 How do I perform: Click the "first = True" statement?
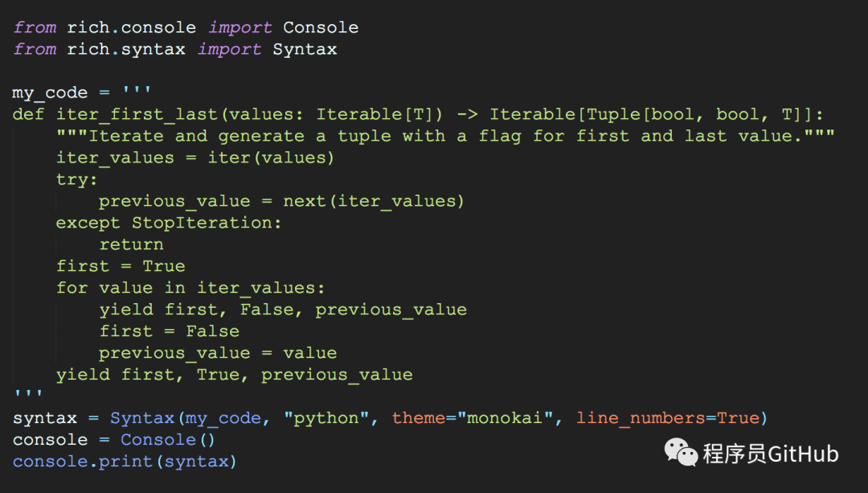121,266
